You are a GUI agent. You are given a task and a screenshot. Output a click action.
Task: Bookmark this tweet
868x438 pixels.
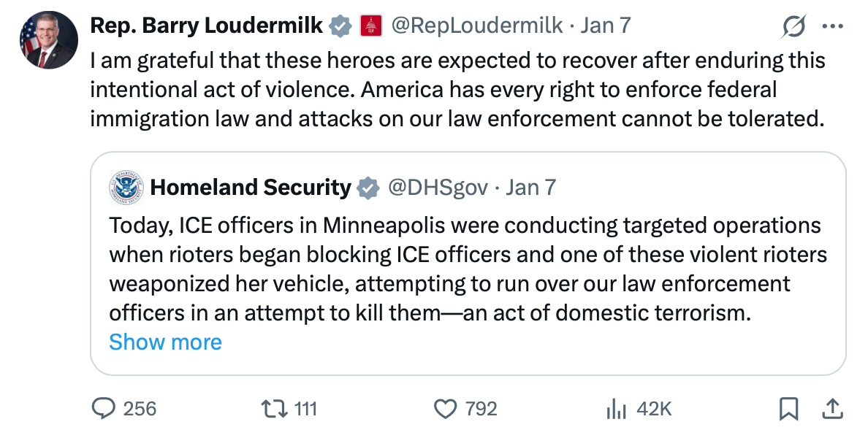tap(788, 410)
